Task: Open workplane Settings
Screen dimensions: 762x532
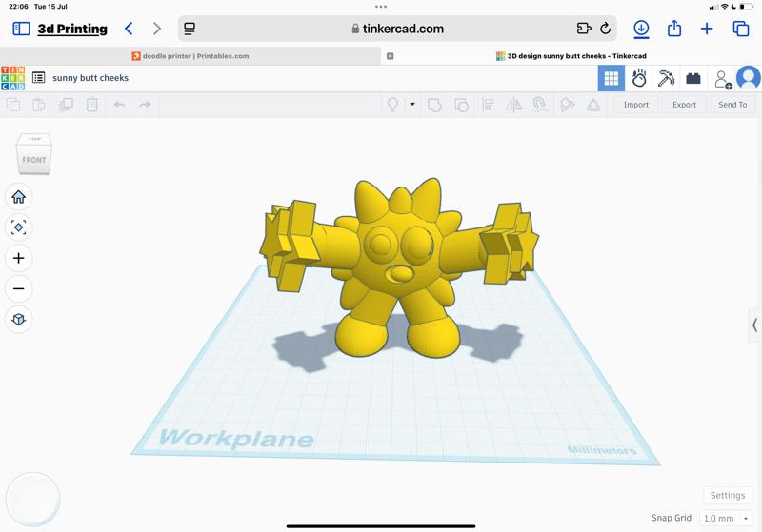Action: pyautogui.click(x=728, y=495)
